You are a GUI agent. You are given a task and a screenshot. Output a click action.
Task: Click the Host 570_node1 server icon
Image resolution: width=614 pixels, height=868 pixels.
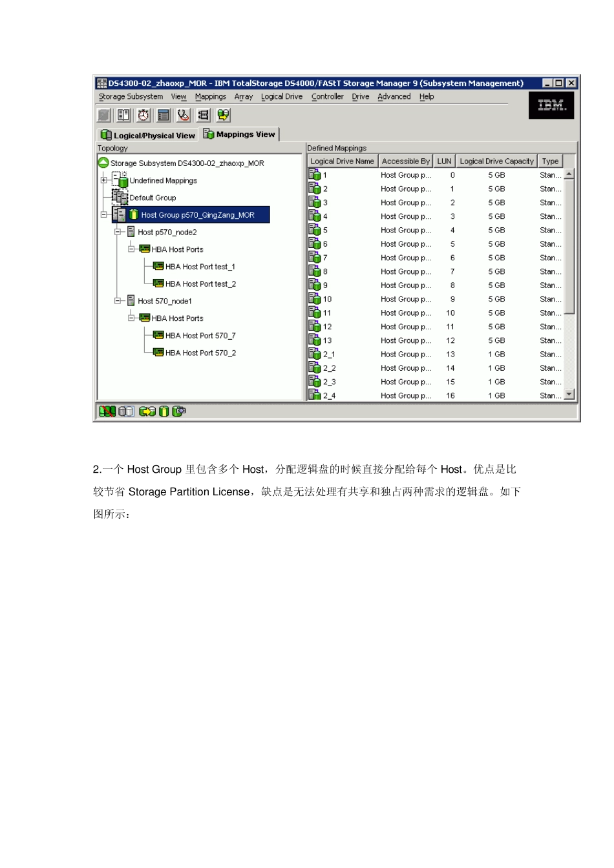tap(131, 301)
